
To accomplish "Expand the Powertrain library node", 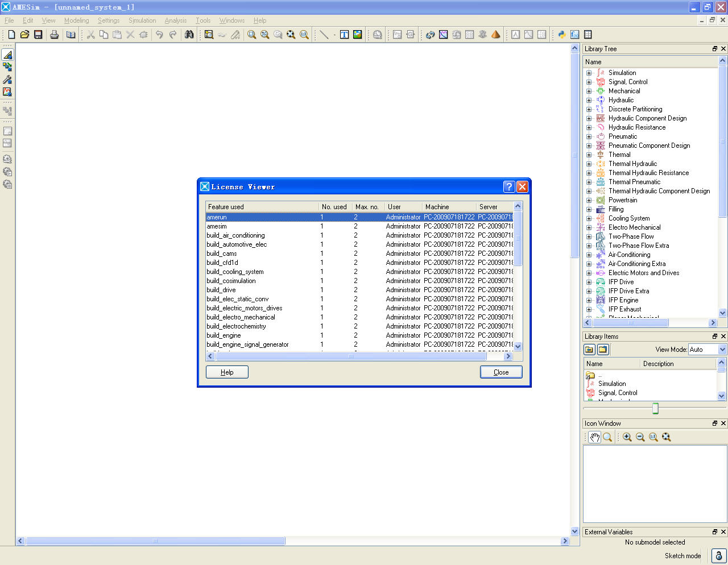I will [589, 200].
